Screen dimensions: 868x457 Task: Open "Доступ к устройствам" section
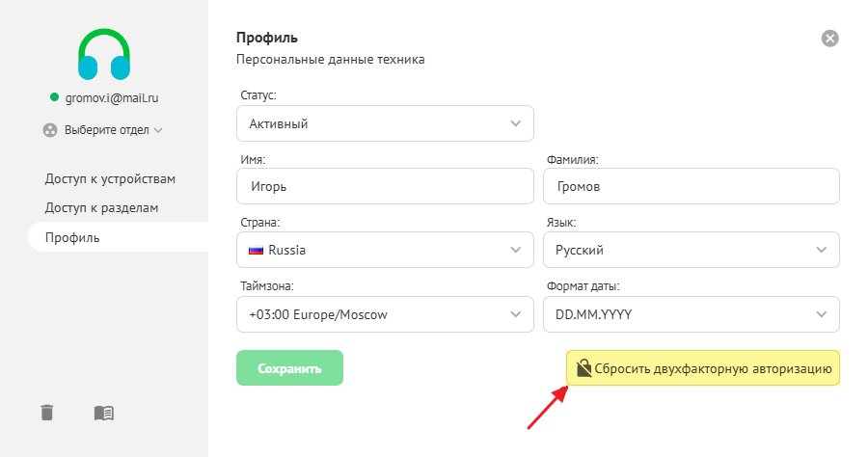point(110,178)
